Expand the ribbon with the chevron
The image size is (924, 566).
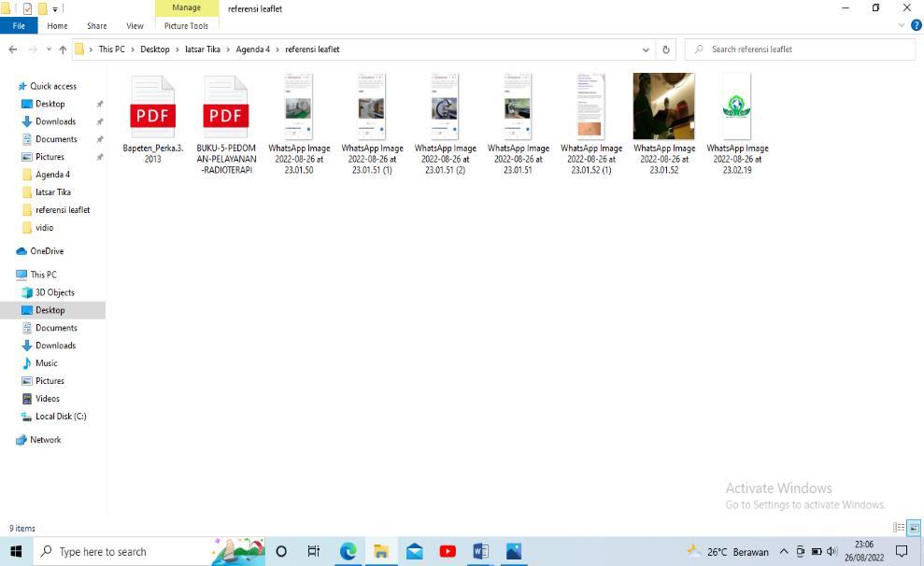(901, 25)
